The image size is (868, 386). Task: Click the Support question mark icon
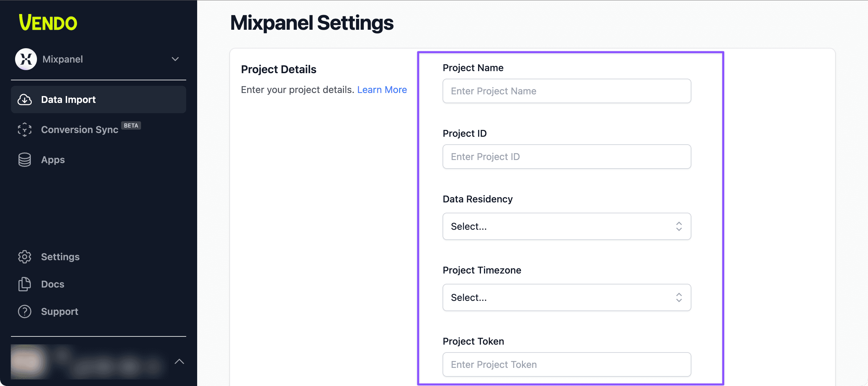[x=25, y=311]
